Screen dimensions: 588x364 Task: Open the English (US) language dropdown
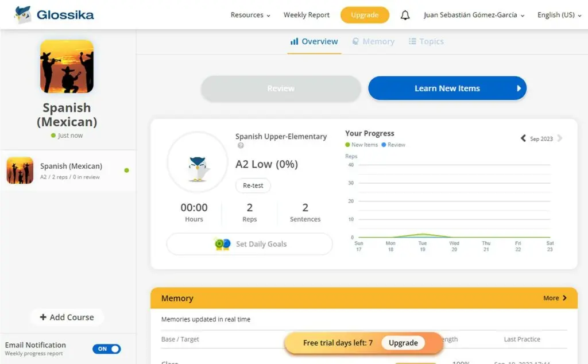point(559,15)
